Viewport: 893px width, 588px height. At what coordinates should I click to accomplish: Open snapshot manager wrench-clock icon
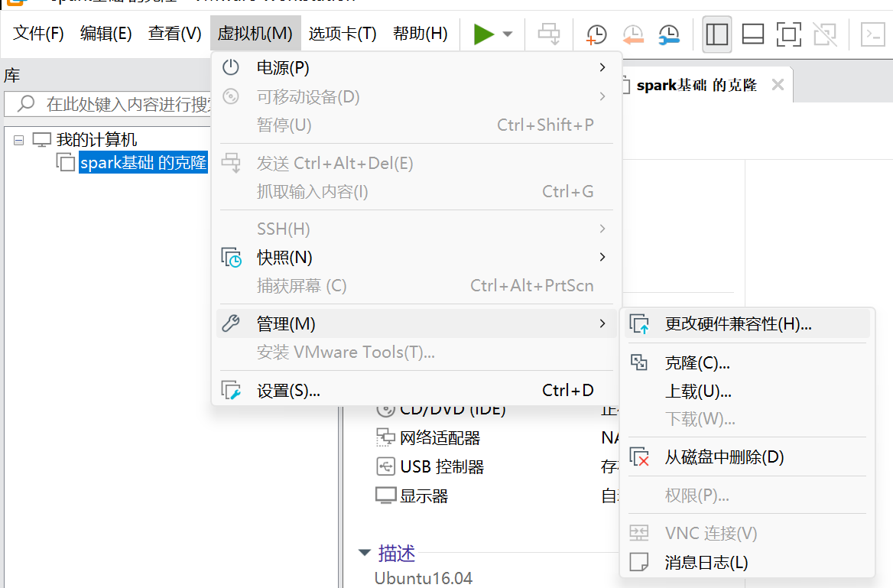(x=669, y=34)
